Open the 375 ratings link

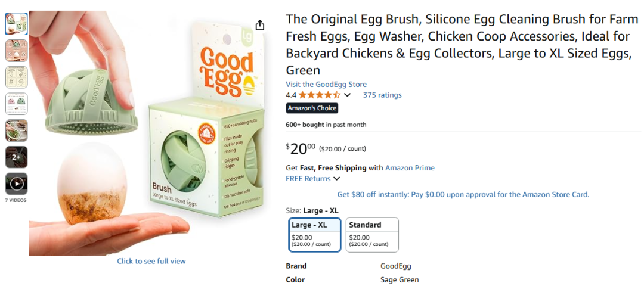[382, 95]
